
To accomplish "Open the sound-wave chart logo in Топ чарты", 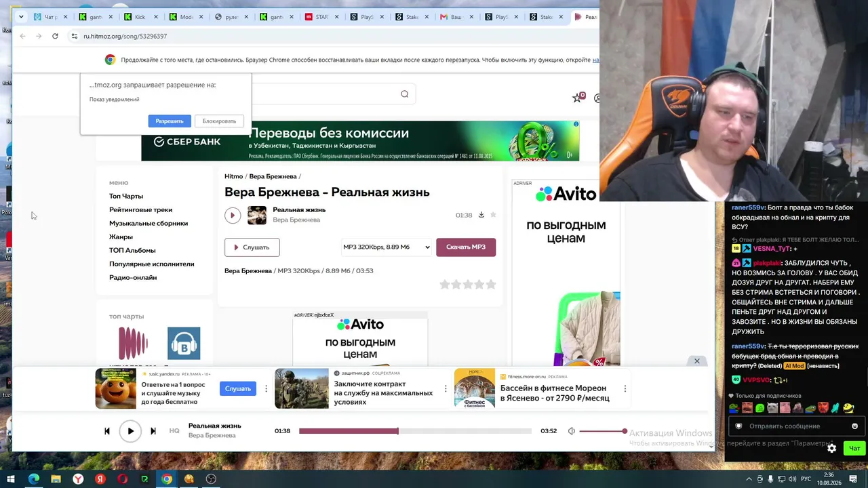I will [133, 343].
